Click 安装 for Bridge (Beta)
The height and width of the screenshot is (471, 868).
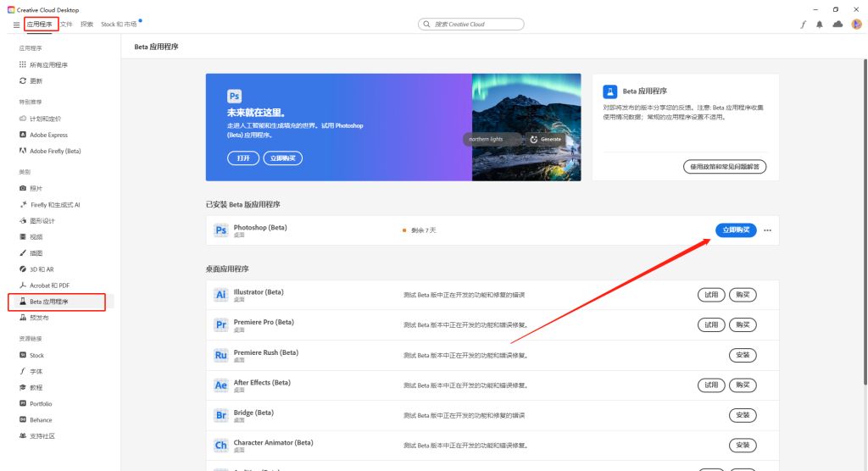(x=743, y=415)
